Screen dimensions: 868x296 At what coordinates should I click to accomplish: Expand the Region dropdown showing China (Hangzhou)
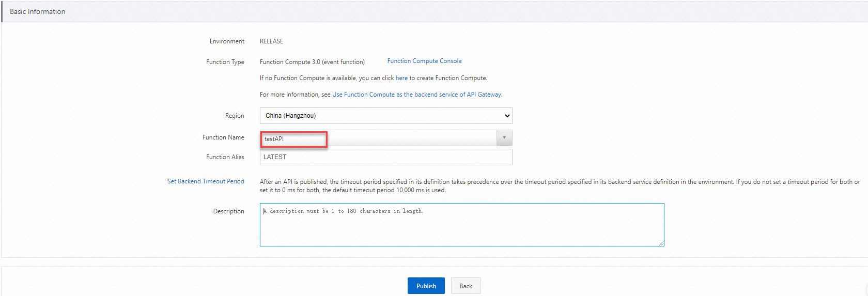click(x=385, y=116)
